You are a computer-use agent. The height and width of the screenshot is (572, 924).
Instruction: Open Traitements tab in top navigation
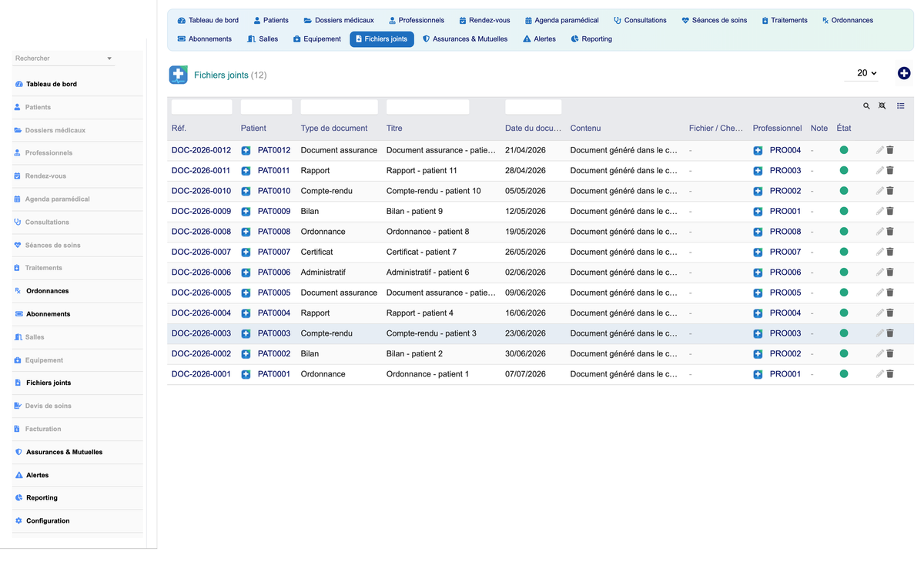coord(785,20)
